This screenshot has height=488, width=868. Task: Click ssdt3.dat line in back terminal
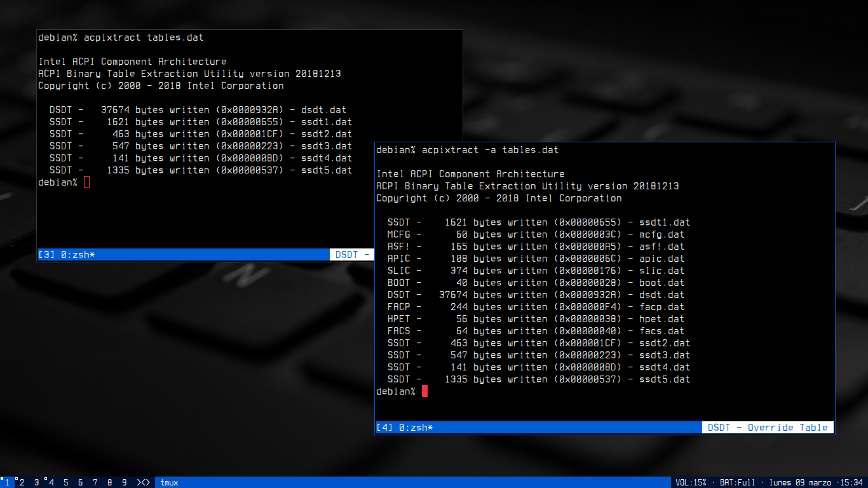pyautogui.click(x=201, y=146)
